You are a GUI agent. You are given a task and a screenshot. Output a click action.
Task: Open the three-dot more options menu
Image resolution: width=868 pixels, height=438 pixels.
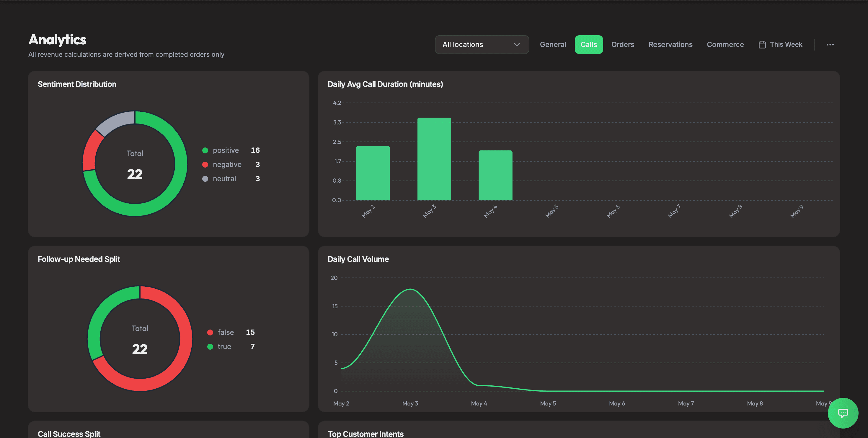point(830,45)
